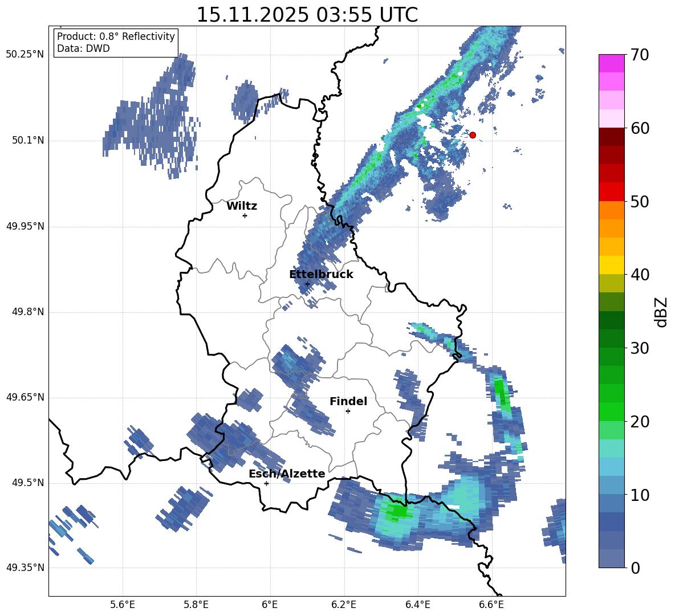
Task: Click the green echo core south of Findel
Action: [398, 511]
